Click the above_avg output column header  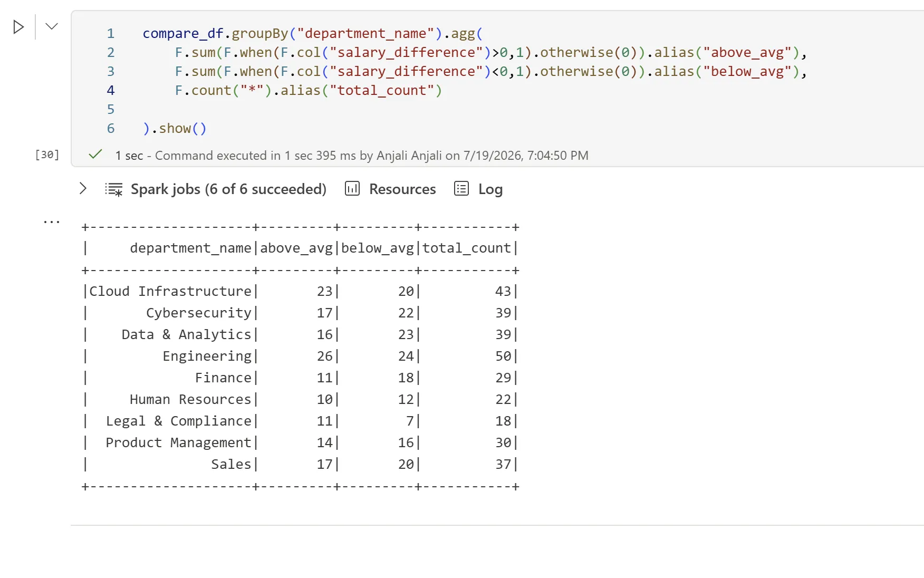click(296, 248)
